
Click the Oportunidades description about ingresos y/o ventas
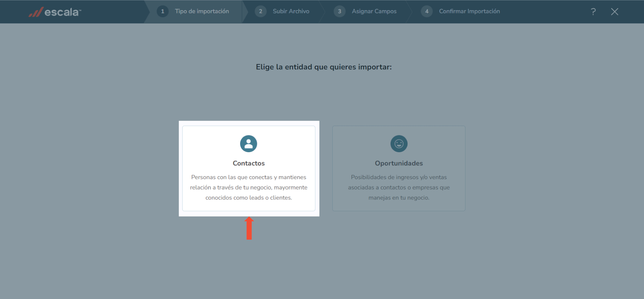pos(399,188)
